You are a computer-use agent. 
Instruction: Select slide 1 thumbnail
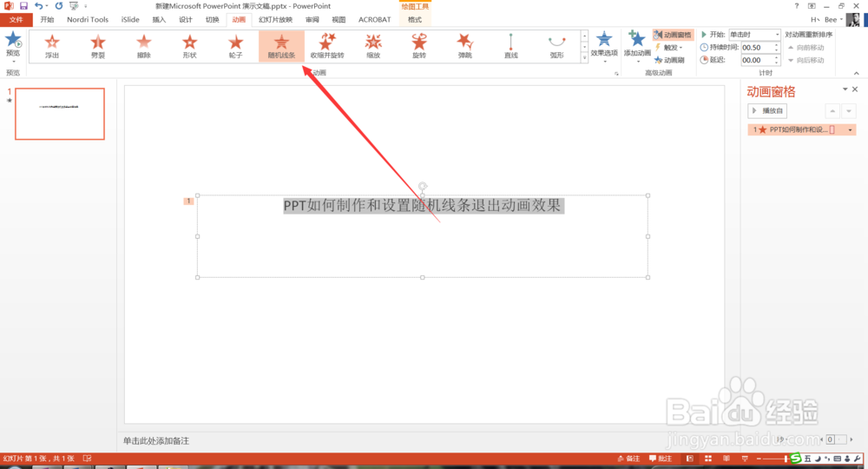[x=60, y=114]
